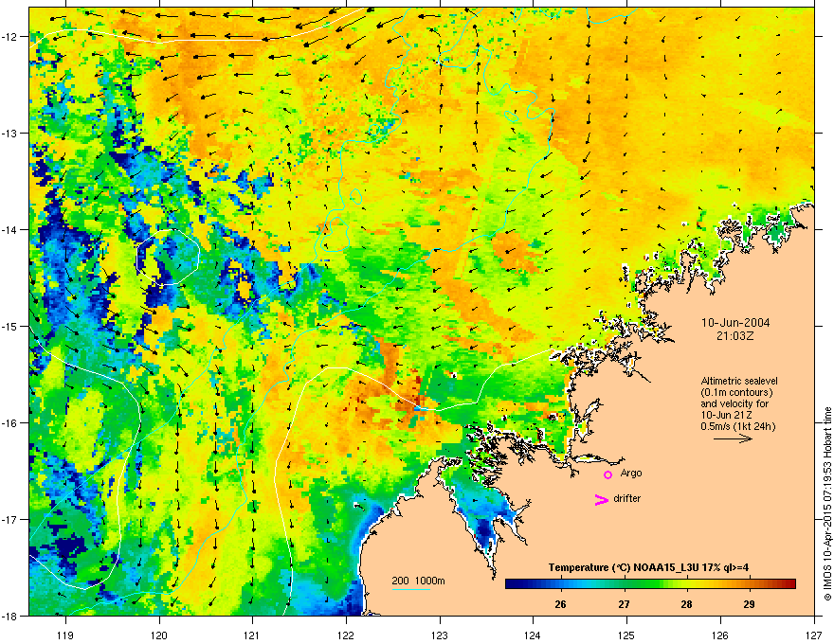Click the 26 value on temperature scale

click(x=560, y=604)
